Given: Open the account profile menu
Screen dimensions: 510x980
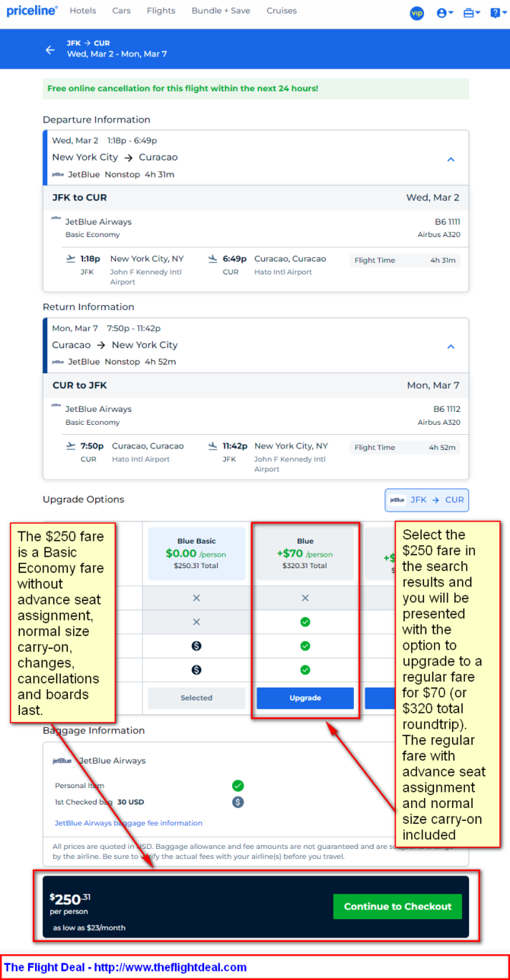Looking at the screenshot, I should coord(445,13).
